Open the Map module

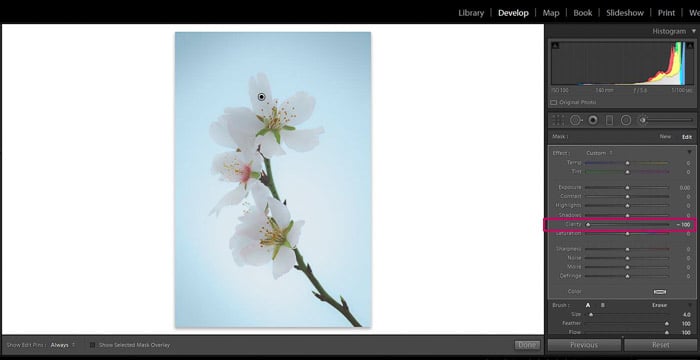[551, 13]
